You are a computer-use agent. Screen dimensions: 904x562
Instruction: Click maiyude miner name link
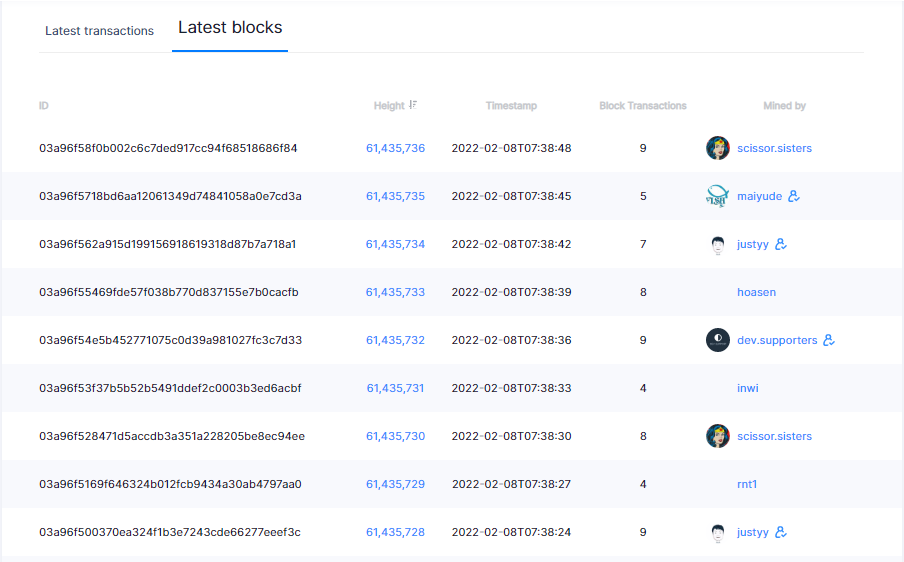click(759, 196)
